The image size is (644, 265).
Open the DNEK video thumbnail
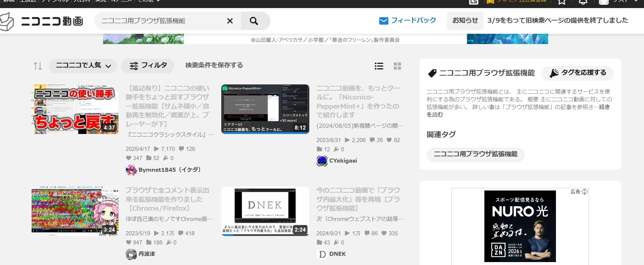265,211
